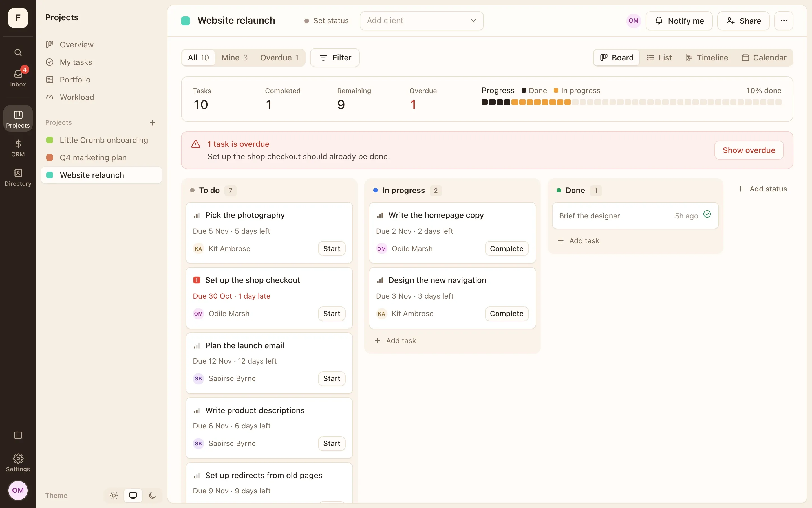Click the warning triangle in overdue banner
The image size is (812, 508).
click(196, 144)
